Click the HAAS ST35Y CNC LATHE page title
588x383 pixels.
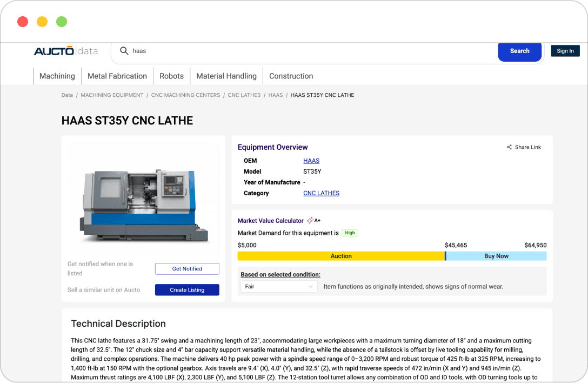pyautogui.click(x=127, y=121)
